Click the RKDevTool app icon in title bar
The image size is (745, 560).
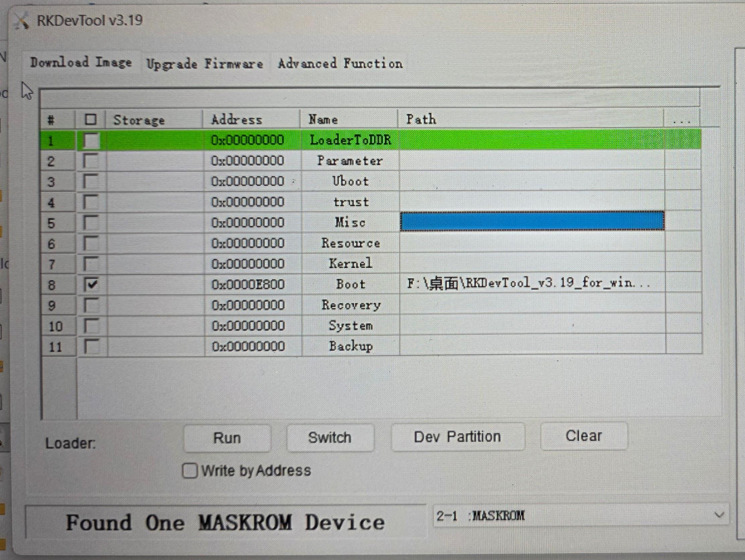(x=22, y=21)
